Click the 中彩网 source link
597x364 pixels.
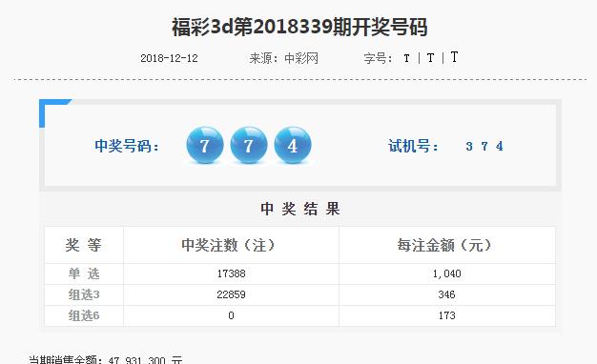301,58
